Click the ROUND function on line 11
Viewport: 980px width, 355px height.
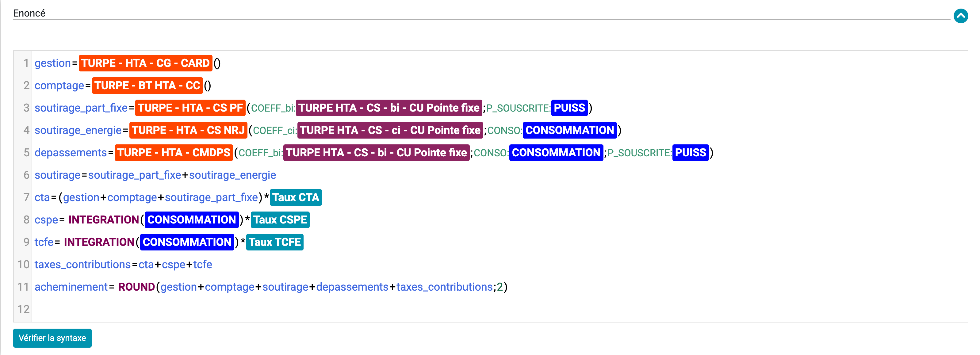[x=136, y=287]
